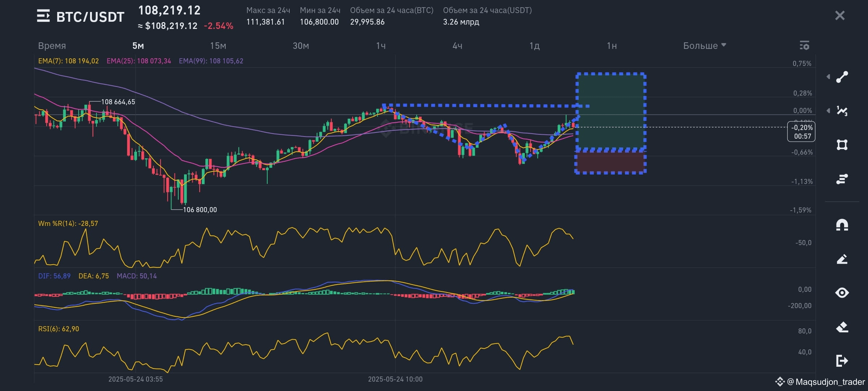The height and width of the screenshot is (391, 868).
Task: Open the trading pair list menu icon
Action: [x=43, y=16]
